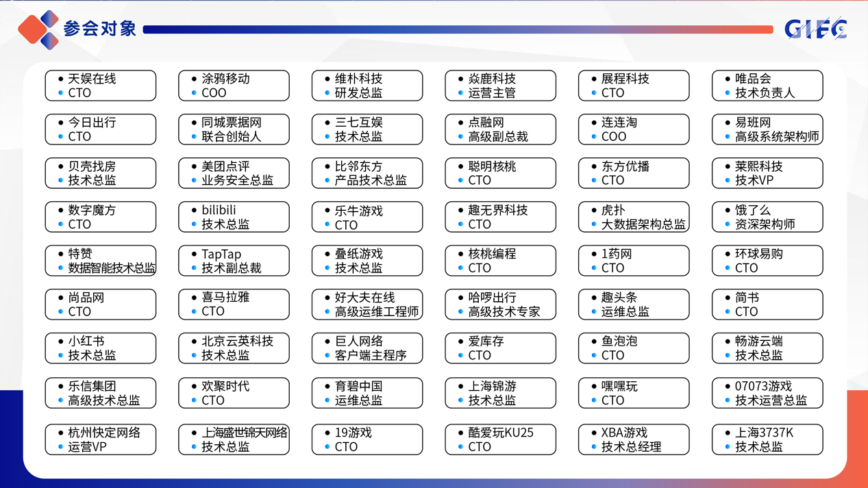Select the company name 环球易购
The height and width of the screenshot is (488, 868).
[x=759, y=254]
